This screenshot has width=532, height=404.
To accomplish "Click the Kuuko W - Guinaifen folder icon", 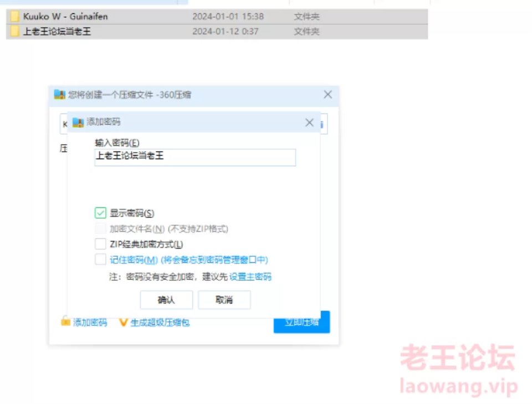I will point(14,16).
